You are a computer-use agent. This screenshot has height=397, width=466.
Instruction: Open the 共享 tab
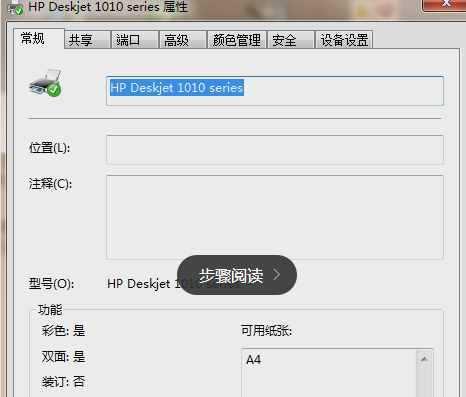[x=87, y=40]
